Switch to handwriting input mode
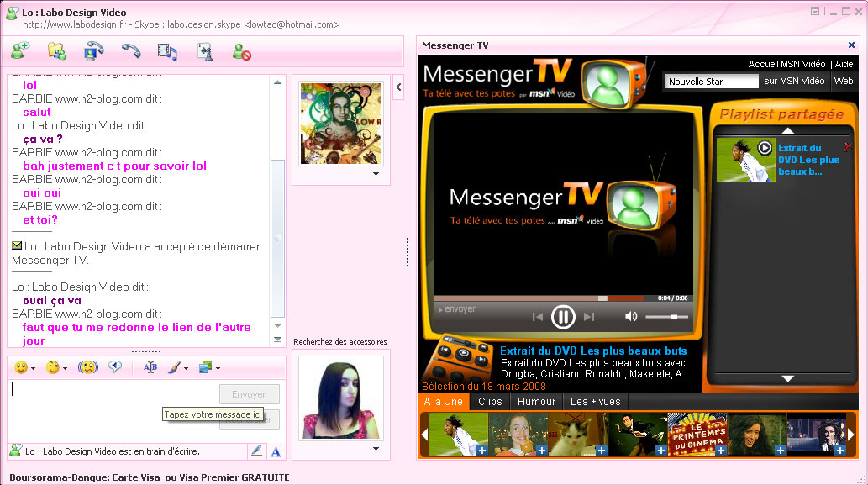The width and height of the screenshot is (868, 485). pyautogui.click(x=256, y=451)
